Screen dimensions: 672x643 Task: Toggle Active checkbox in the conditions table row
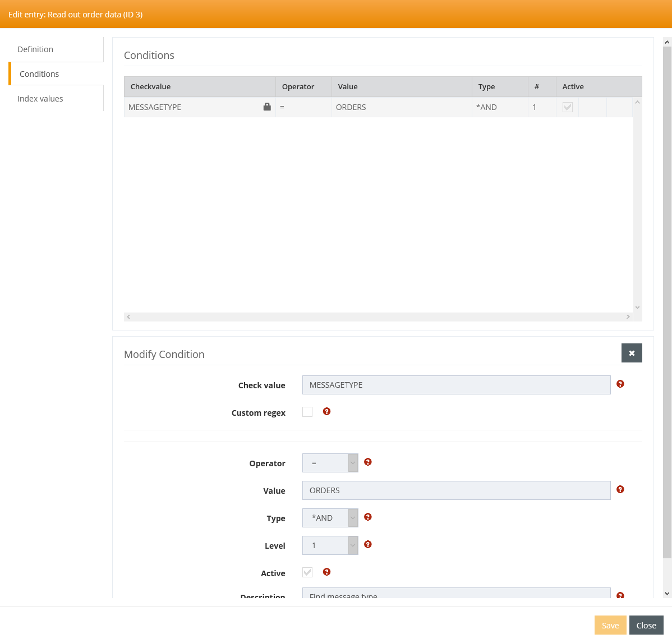567,107
